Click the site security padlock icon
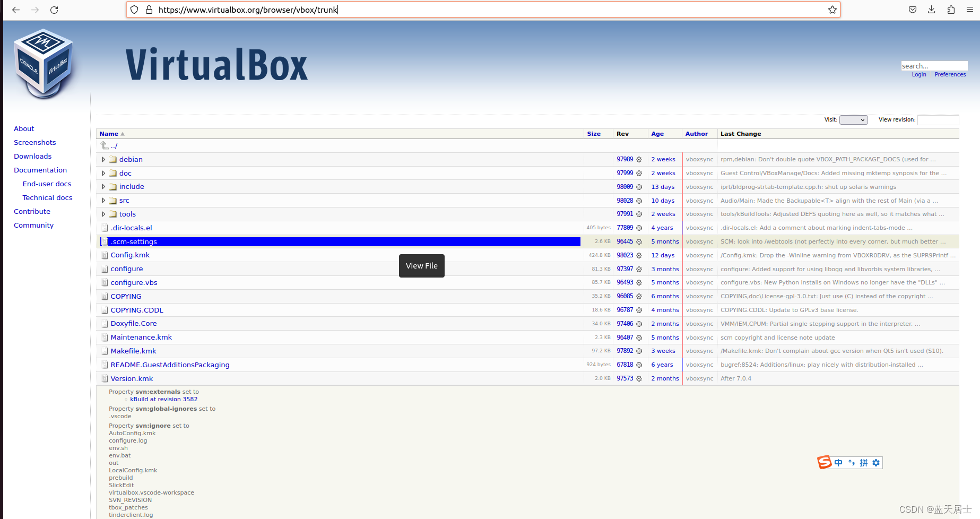The width and height of the screenshot is (980, 519). click(x=149, y=10)
